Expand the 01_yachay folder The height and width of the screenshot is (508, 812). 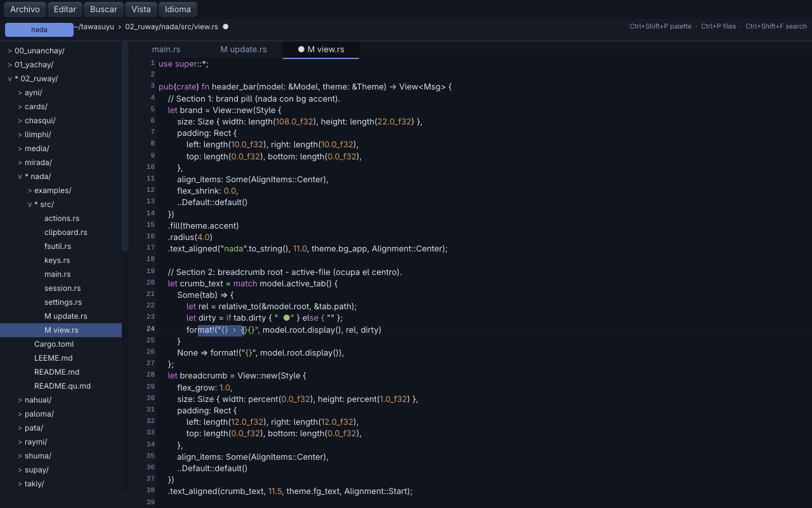[61, 65]
